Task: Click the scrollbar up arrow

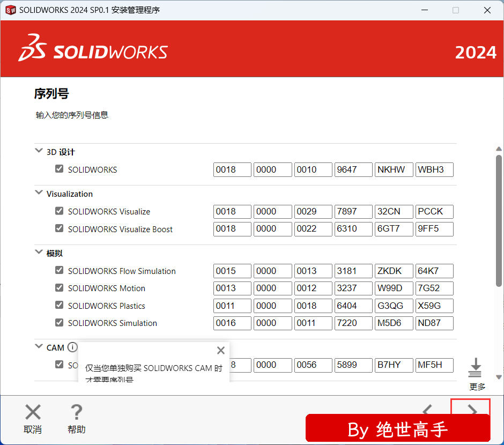Action: pos(499,149)
